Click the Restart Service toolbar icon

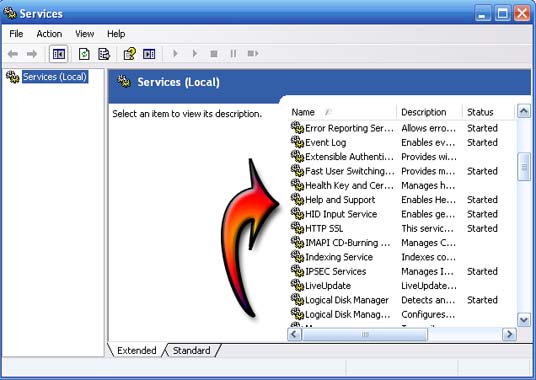pos(253,54)
